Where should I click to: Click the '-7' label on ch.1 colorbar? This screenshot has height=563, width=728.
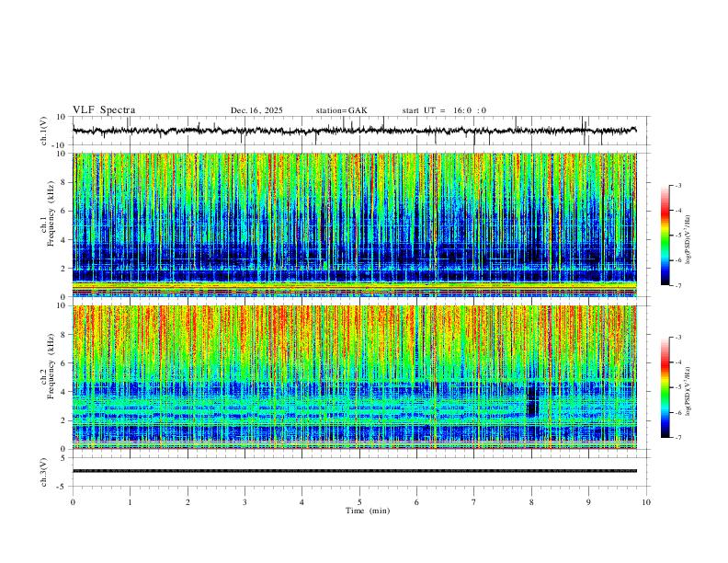677,285
